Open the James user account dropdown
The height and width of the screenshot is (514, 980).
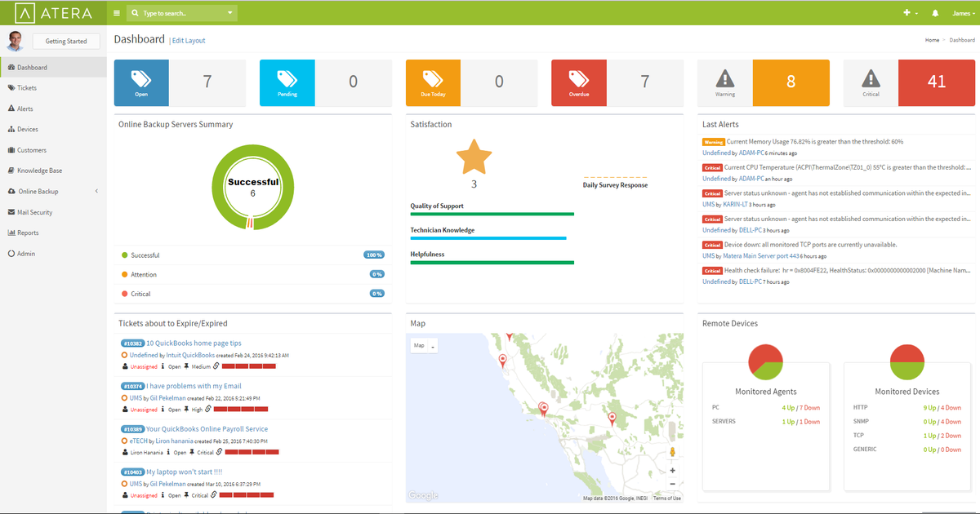[x=963, y=12]
